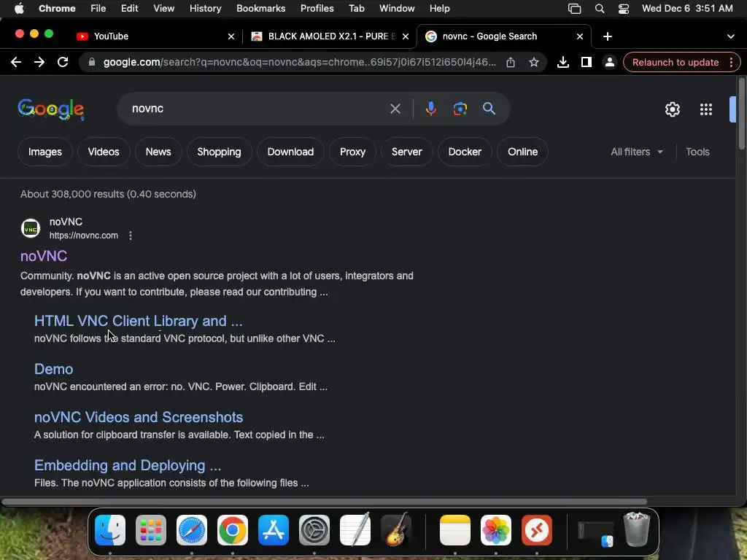
Task: Submit search with magnifying glass icon
Action: 489,109
